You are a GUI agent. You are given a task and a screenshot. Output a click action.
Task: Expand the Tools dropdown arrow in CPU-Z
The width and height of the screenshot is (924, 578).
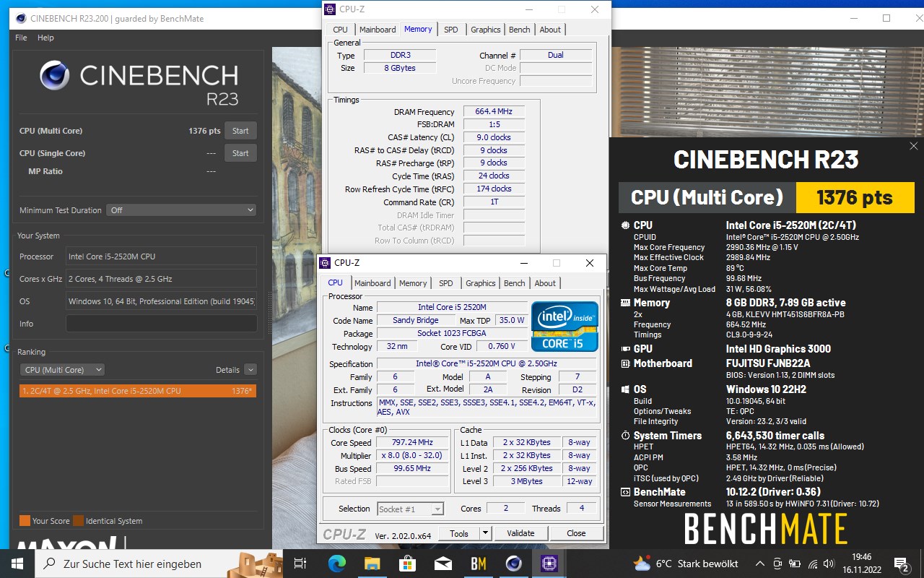pyautogui.click(x=485, y=533)
